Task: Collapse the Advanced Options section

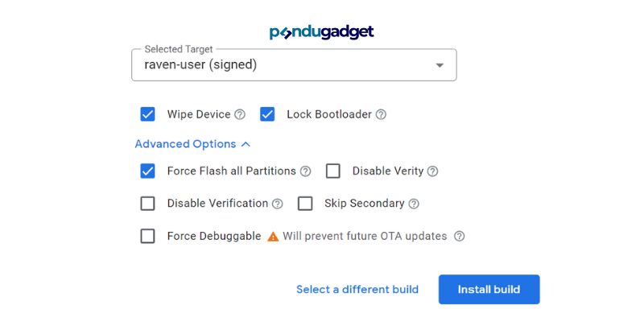Action: [192, 144]
